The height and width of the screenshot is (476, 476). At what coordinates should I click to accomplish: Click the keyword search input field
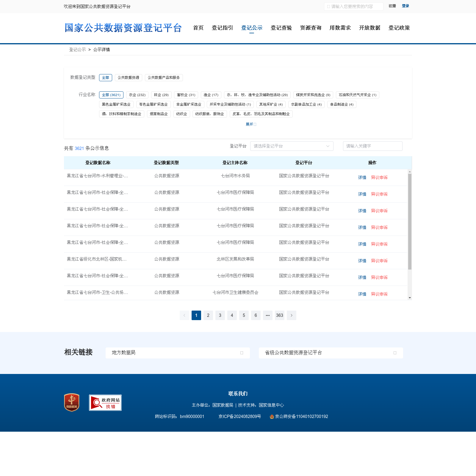coord(372,146)
